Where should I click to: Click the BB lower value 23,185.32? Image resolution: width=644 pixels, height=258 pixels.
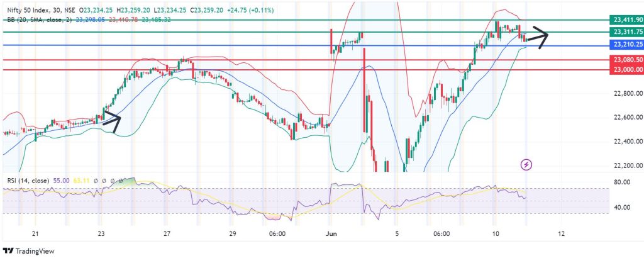(x=156, y=20)
